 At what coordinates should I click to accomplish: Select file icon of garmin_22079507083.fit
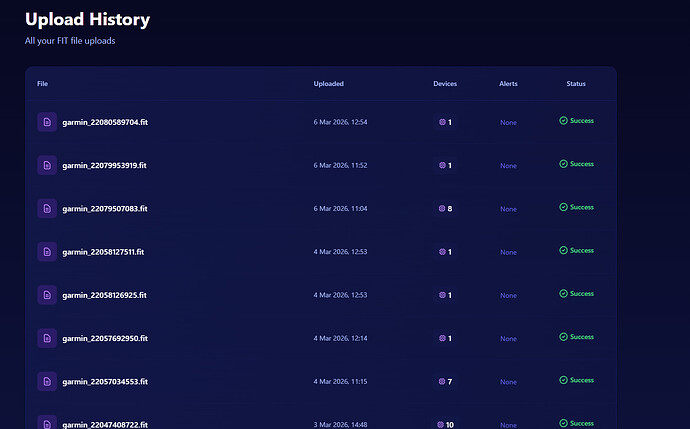click(x=47, y=208)
